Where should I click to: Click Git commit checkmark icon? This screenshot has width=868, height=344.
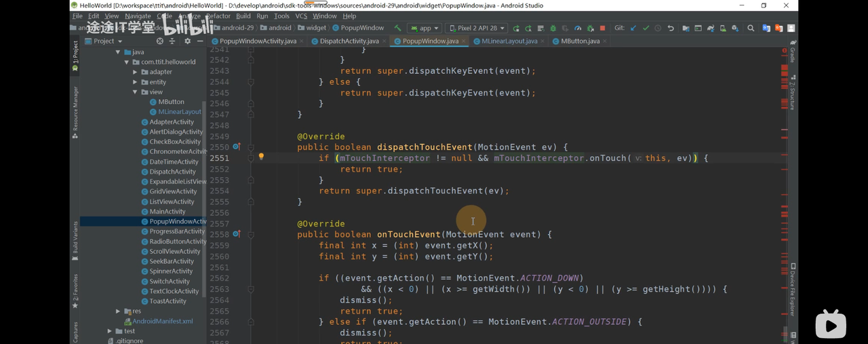pos(646,28)
